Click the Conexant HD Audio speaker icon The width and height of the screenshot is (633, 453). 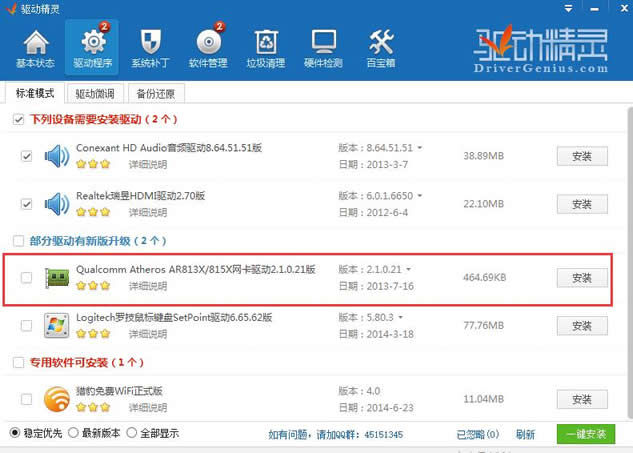click(57, 156)
